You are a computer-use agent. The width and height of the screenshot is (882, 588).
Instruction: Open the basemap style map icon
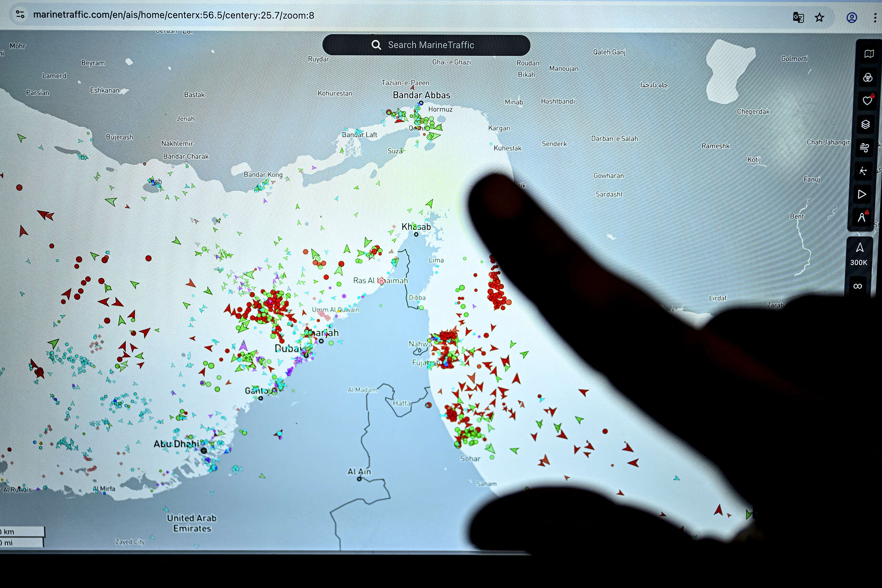869,53
